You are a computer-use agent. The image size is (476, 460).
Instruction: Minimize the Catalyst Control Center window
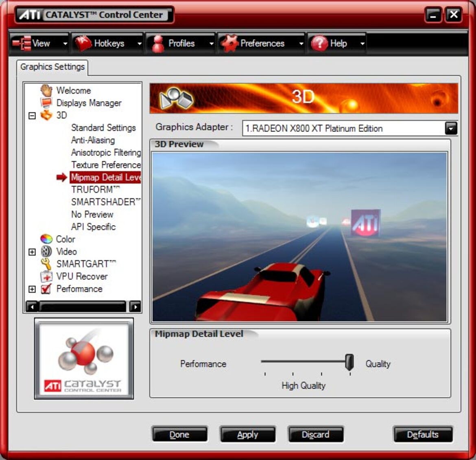tap(433, 15)
